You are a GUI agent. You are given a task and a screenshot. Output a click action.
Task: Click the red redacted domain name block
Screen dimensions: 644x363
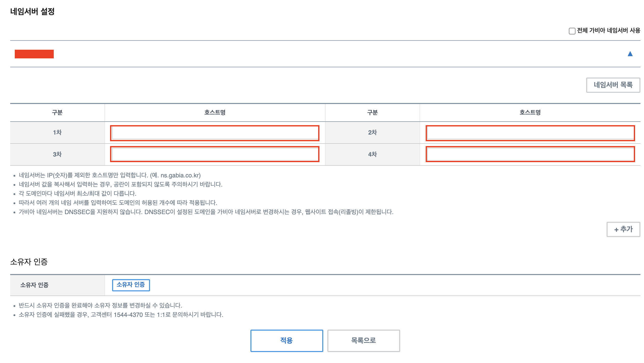coord(34,54)
